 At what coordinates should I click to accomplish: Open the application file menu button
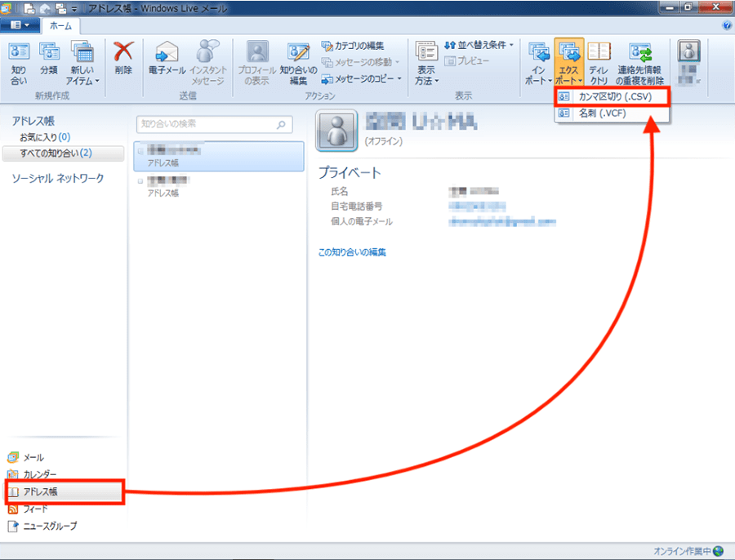[20, 25]
